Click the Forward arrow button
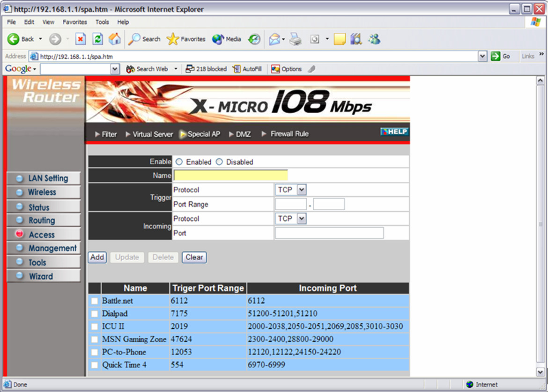548x392 pixels. point(55,39)
